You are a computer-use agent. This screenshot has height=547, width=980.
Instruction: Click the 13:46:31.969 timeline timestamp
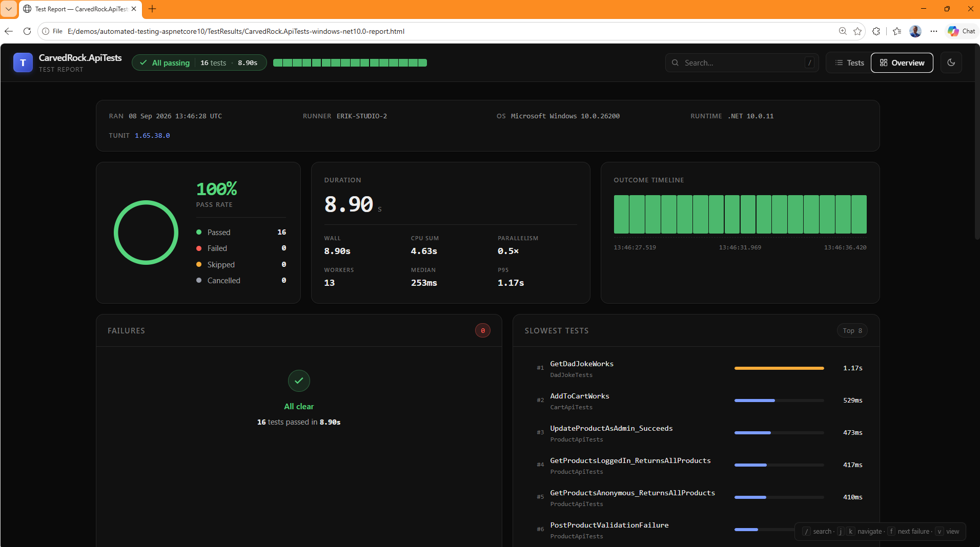tap(740, 247)
